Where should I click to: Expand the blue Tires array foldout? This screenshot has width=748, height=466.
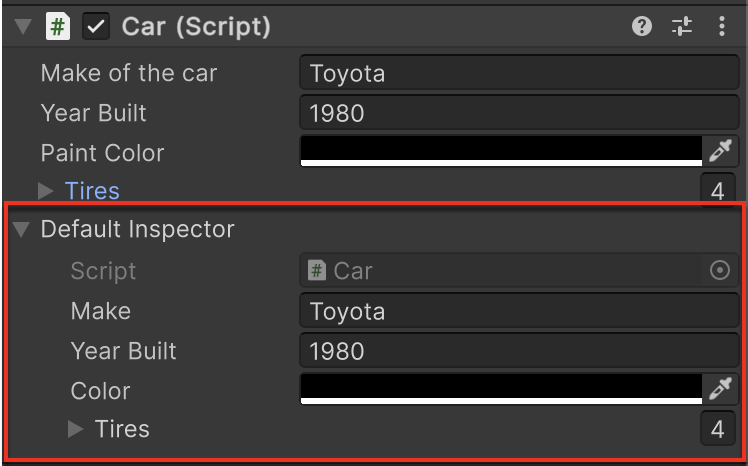pyautogui.click(x=46, y=190)
